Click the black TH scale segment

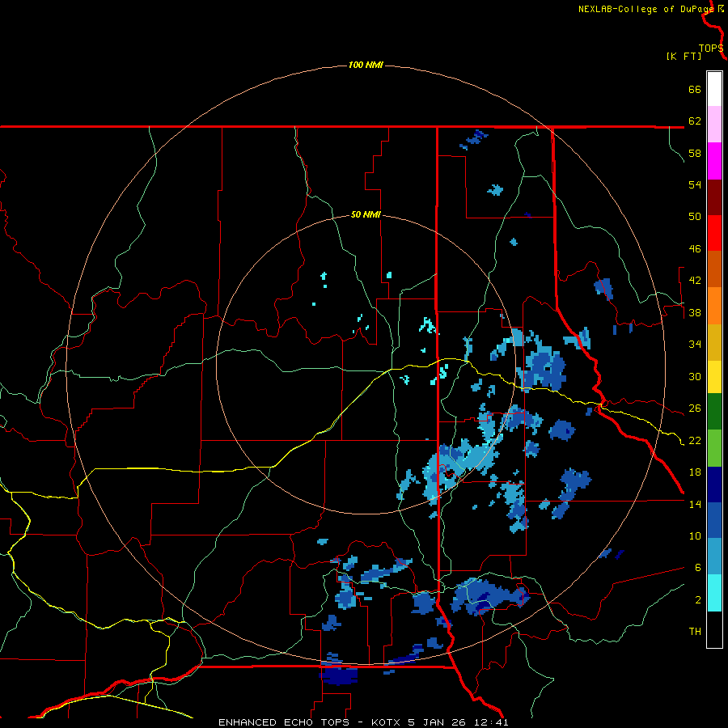714,629
